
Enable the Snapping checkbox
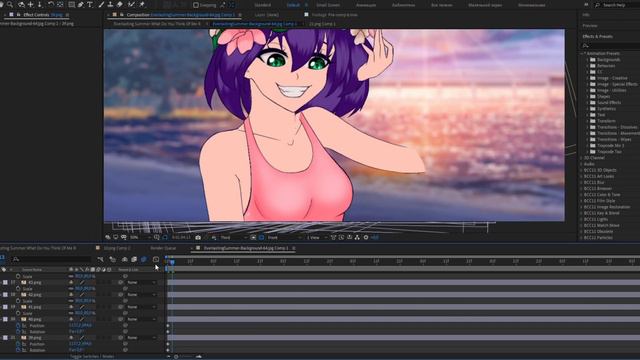[x=196, y=5]
